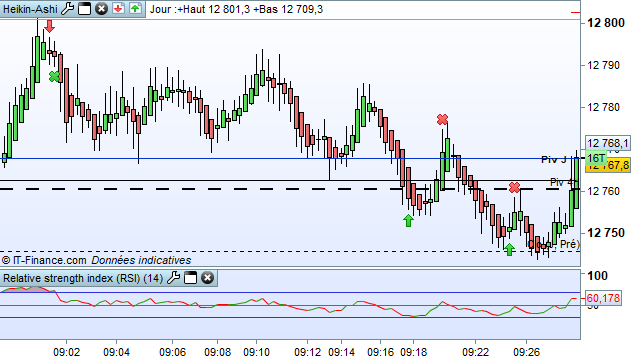Click 09:14 time axis label

point(341,352)
